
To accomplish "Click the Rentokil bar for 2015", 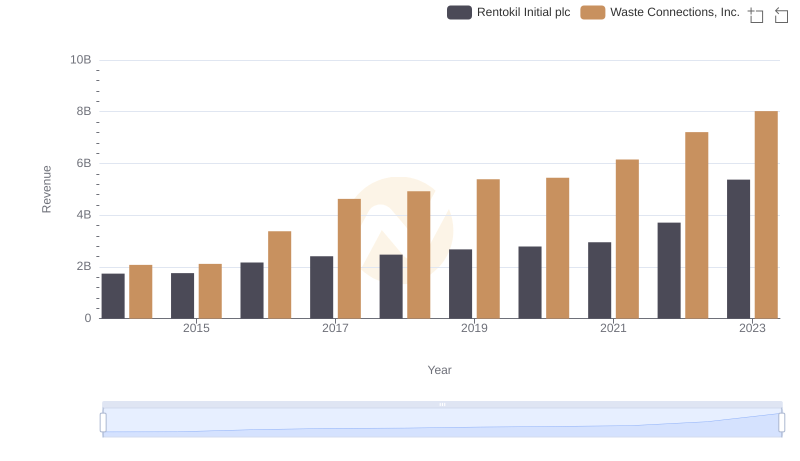I will (183, 296).
